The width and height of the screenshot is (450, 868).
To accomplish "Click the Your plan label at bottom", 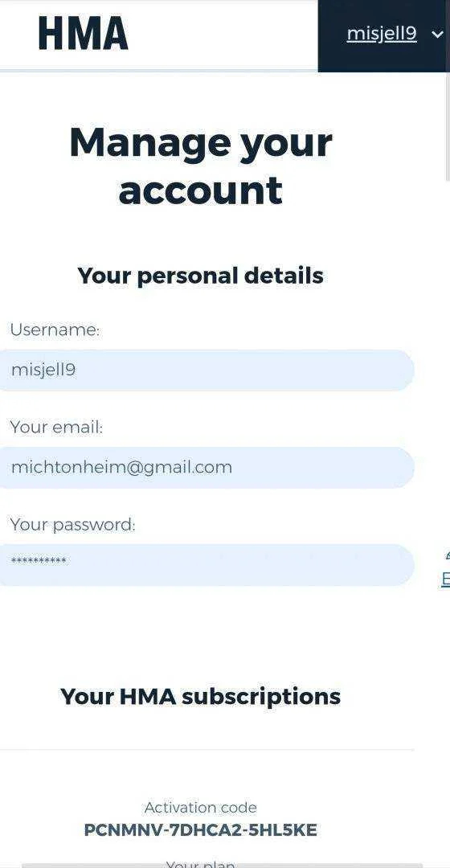I will click(x=200, y=864).
